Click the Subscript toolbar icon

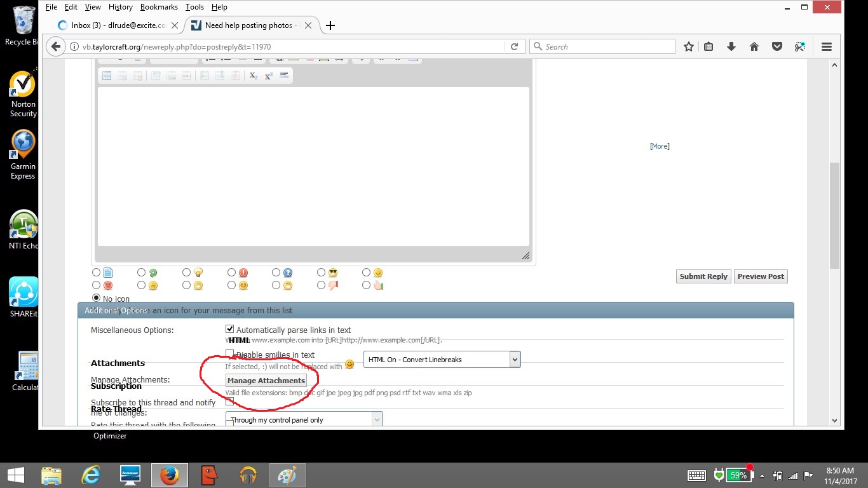pyautogui.click(x=253, y=76)
